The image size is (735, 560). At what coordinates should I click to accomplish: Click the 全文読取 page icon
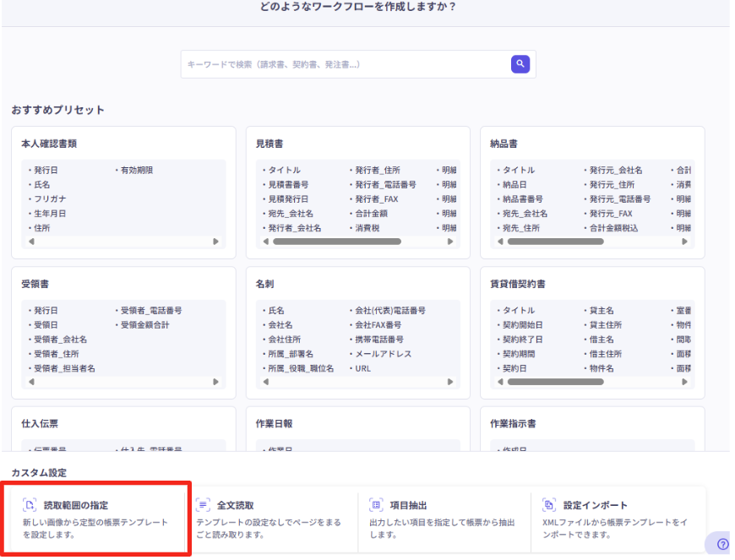tap(203, 505)
